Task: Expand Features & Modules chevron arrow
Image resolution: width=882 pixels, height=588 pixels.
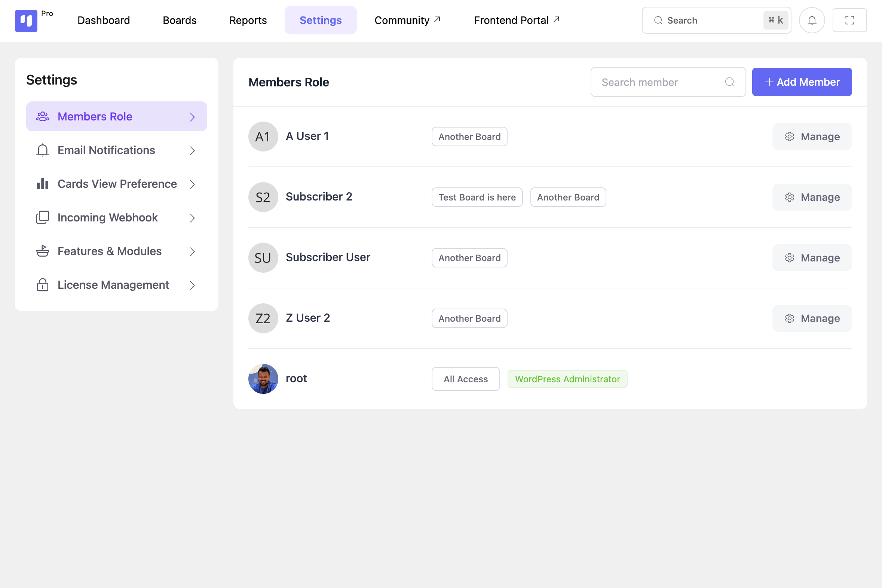Action: coord(192,252)
